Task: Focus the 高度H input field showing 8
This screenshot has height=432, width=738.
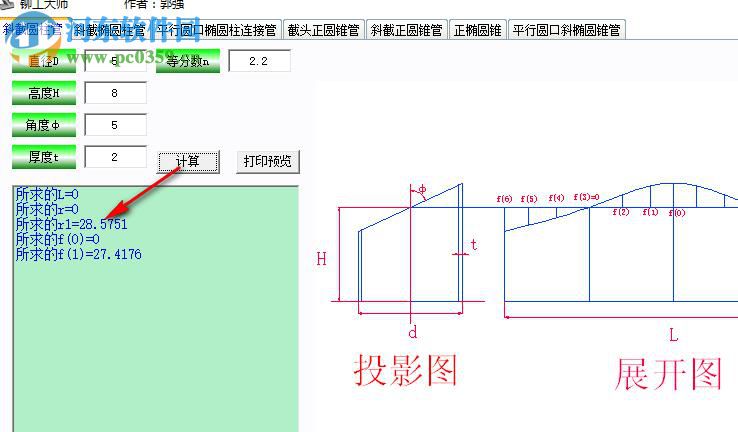Action: click(x=115, y=93)
